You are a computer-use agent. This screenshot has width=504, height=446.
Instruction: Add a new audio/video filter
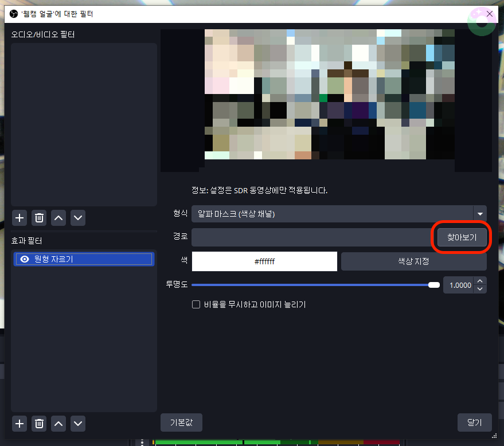tap(19, 218)
